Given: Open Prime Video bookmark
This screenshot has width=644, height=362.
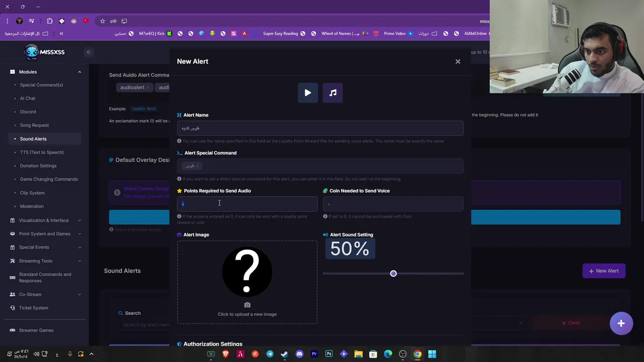Looking at the screenshot, I should [x=398, y=34].
